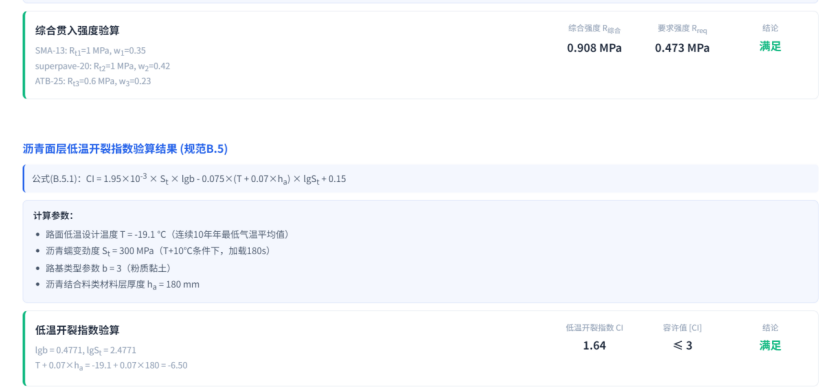Click the SMA-13 parameters line
The height and width of the screenshot is (388, 829).
(90, 51)
